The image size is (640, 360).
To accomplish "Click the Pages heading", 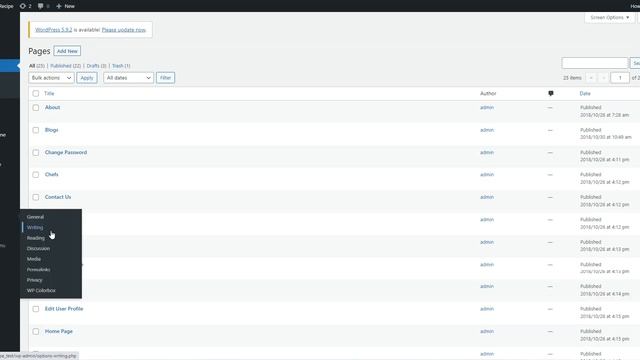I will 39,51.
